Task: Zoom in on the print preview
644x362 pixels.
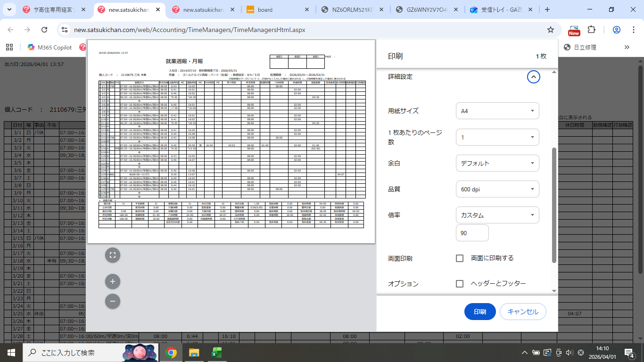Action: point(112,281)
